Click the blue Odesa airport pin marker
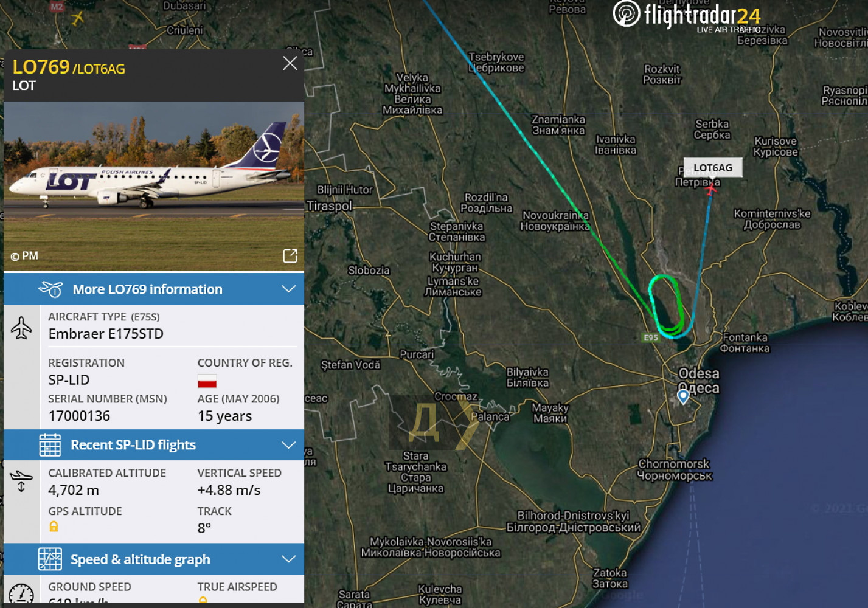Viewport: 868px width, 608px height. point(683,397)
